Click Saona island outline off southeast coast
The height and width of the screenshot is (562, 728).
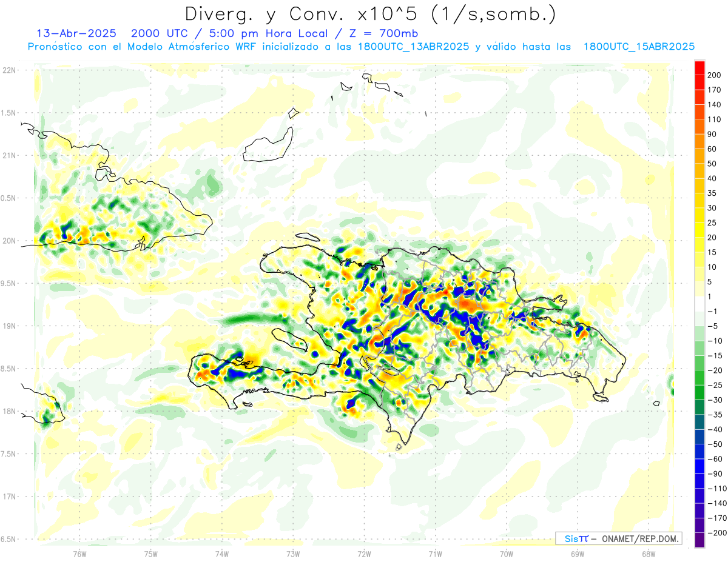601,398
